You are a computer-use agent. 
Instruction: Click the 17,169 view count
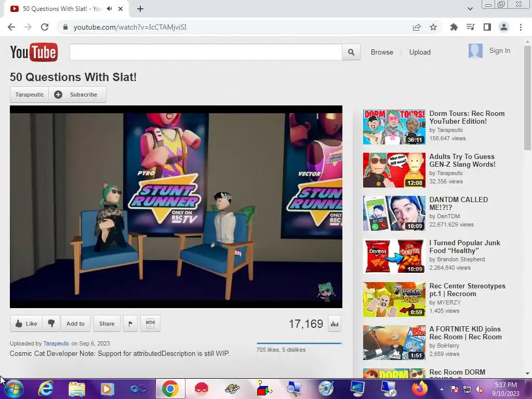click(x=305, y=324)
